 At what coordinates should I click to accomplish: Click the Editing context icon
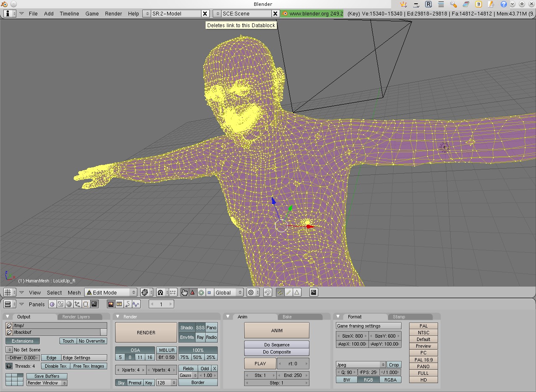click(85, 304)
